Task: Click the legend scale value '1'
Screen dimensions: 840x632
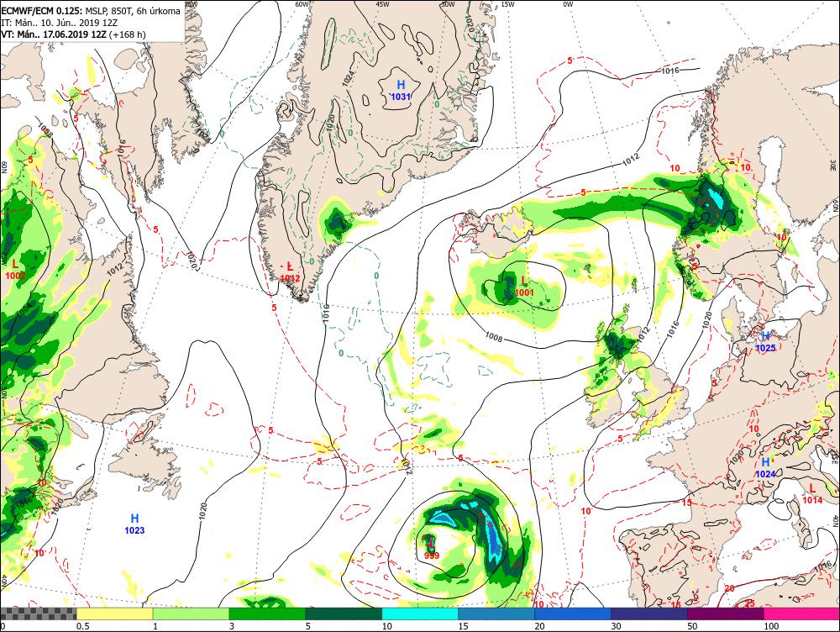Action: (x=155, y=626)
